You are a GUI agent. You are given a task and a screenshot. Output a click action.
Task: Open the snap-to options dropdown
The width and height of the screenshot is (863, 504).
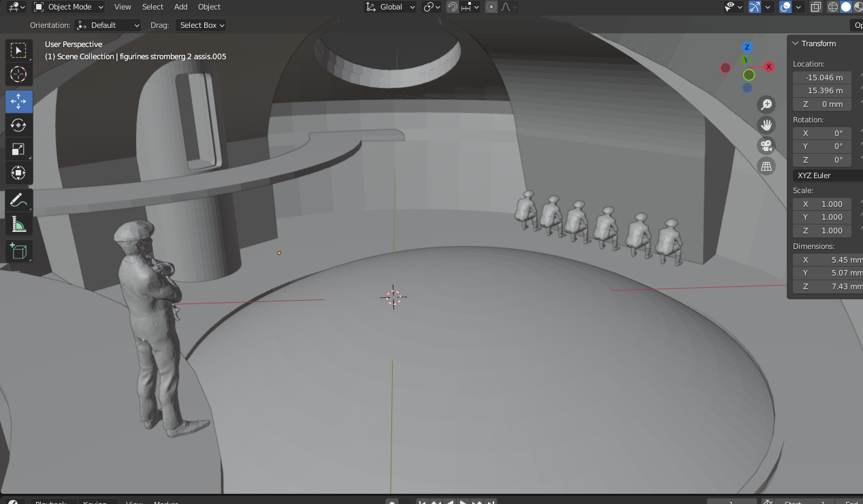470,7
